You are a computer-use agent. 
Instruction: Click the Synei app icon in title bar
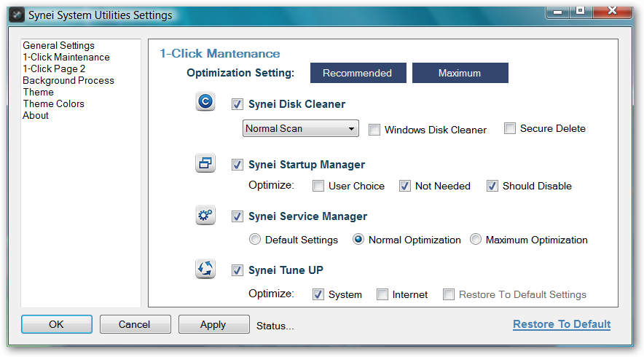click(17, 15)
